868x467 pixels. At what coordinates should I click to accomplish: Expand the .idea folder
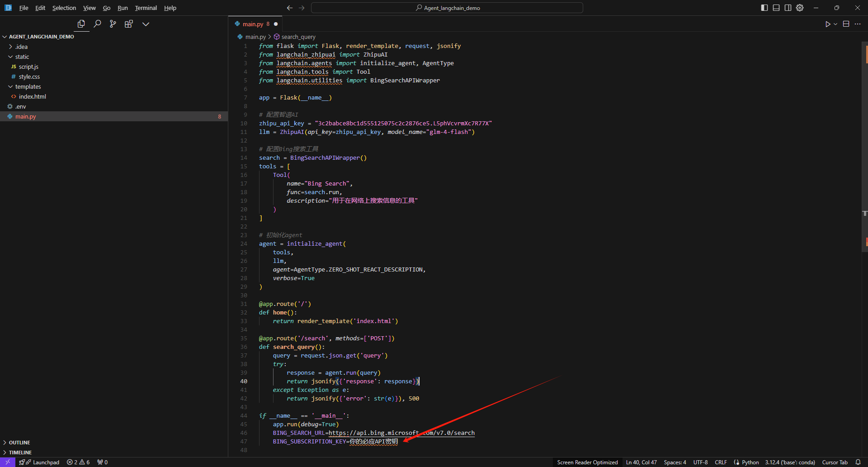tap(114, 47)
